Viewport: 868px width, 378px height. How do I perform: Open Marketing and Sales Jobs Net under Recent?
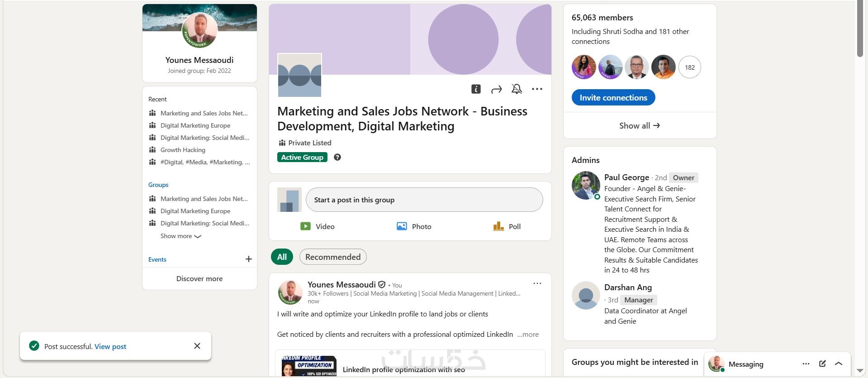coord(204,113)
